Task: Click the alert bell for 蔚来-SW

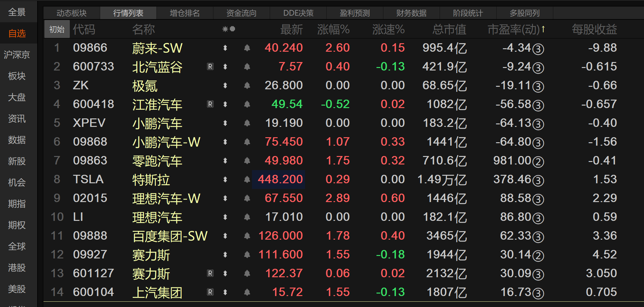Action: (247, 48)
